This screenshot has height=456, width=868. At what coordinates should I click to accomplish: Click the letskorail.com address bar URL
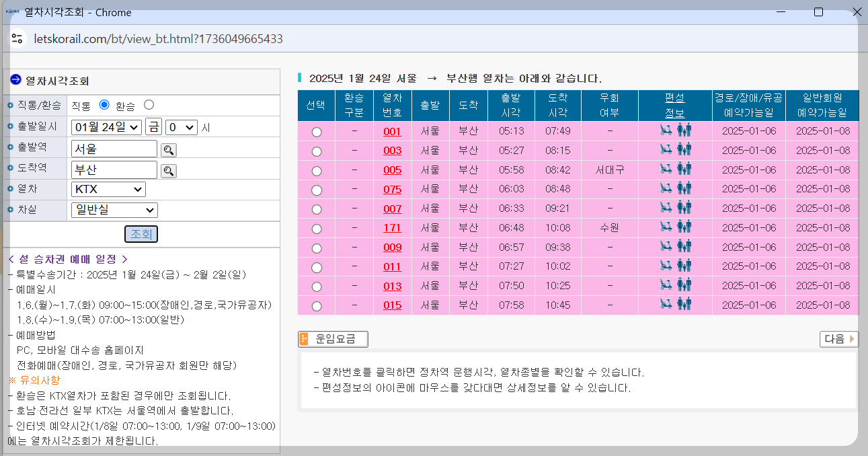coord(158,39)
